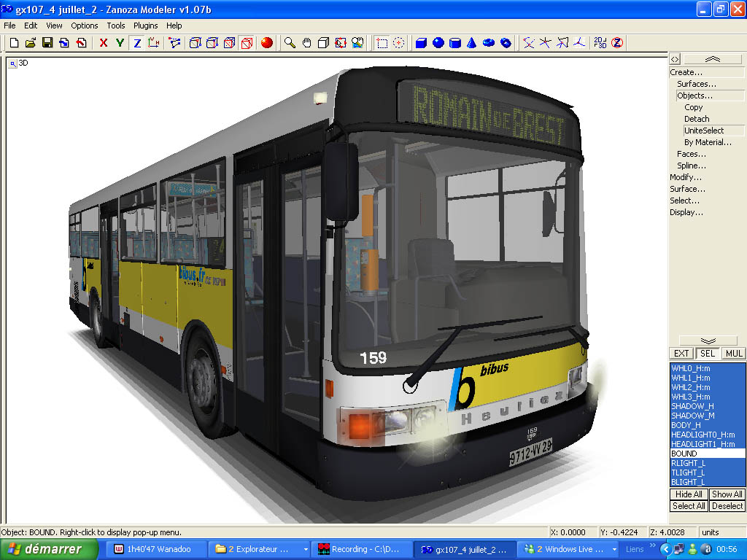The height and width of the screenshot is (560, 747).
Task: Toggle the EXT mode button
Action: click(681, 354)
